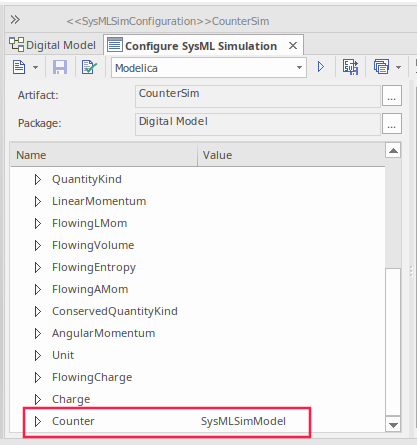This screenshot has height=445, width=417.
Task: Switch to the Digital Model tab
Action: (53, 45)
